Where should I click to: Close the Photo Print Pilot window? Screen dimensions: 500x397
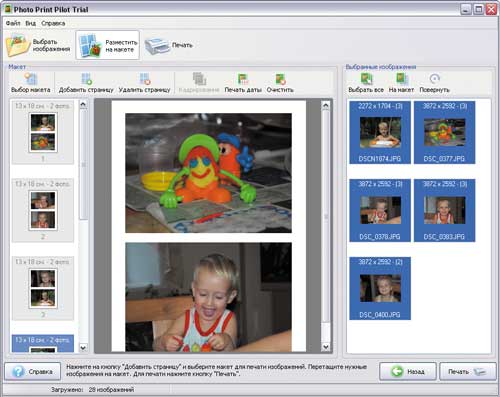491,9
